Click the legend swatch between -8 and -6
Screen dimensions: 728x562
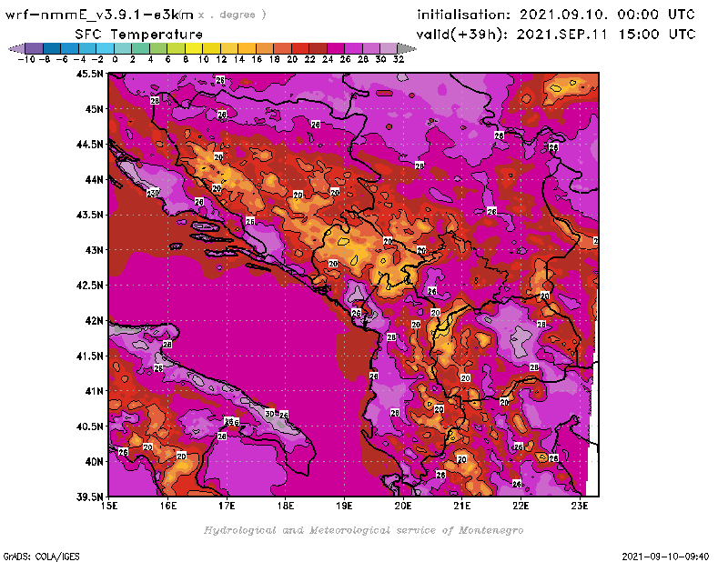coord(52,48)
